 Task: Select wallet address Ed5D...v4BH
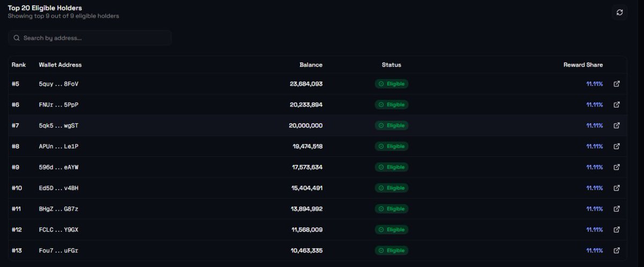pyautogui.click(x=59, y=188)
